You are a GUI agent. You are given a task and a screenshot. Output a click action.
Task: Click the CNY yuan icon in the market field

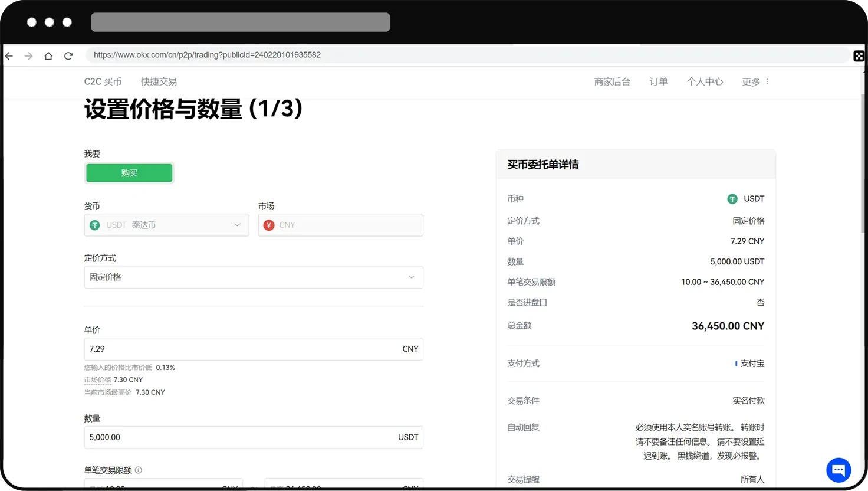[x=269, y=225]
